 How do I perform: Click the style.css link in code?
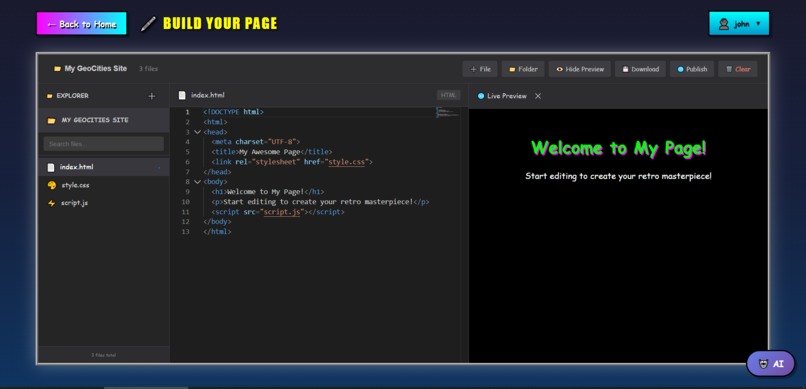tap(347, 162)
